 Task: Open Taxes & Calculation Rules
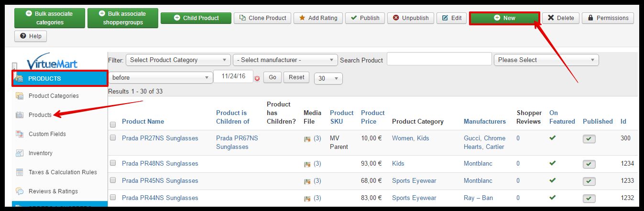point(63,172)
